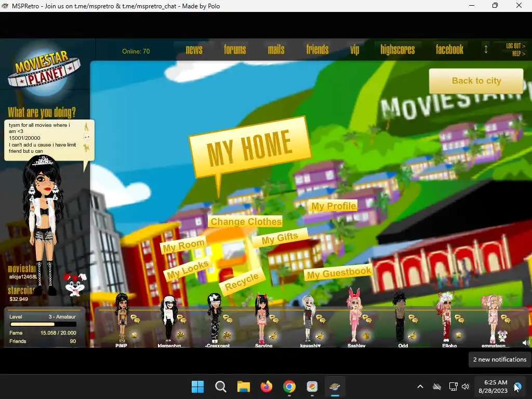Click the PiMP avatar in friends bar
This screenshot has height=399, width=532.
coord(122,318)
